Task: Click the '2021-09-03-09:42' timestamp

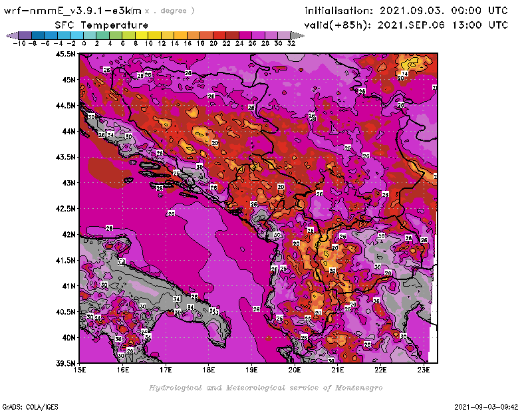Action: 486,406
